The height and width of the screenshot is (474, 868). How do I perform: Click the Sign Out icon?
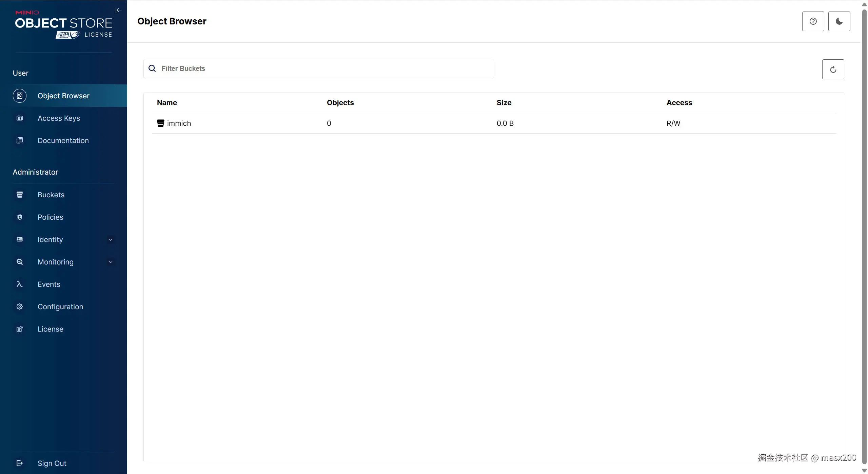(x=20, y=463)
